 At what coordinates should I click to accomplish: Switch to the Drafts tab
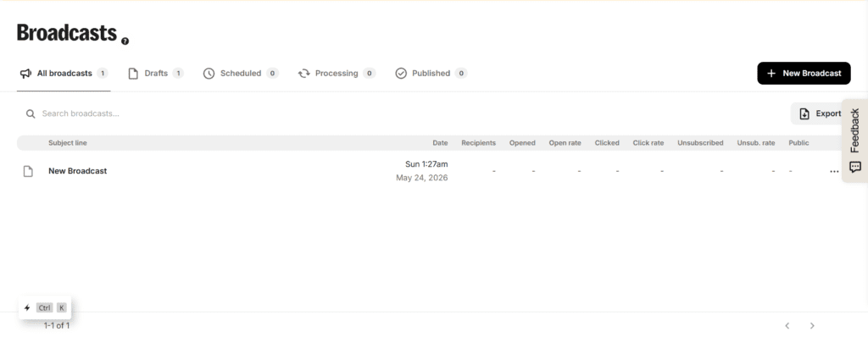[x=156, y=73]
